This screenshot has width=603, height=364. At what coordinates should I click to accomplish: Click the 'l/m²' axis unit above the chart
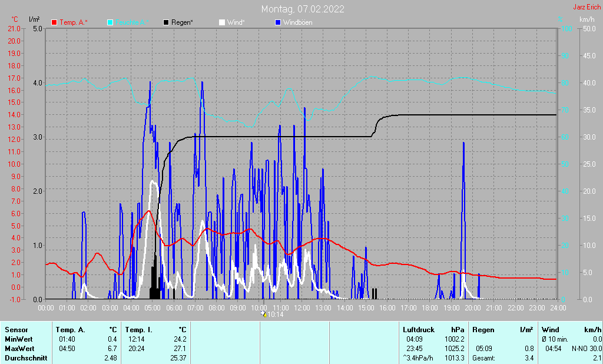point(34,19)
